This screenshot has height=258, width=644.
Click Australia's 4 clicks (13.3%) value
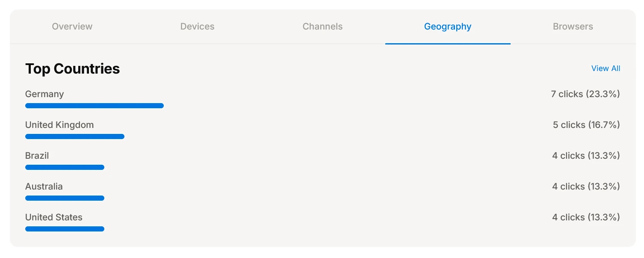(x=586, y=187)
